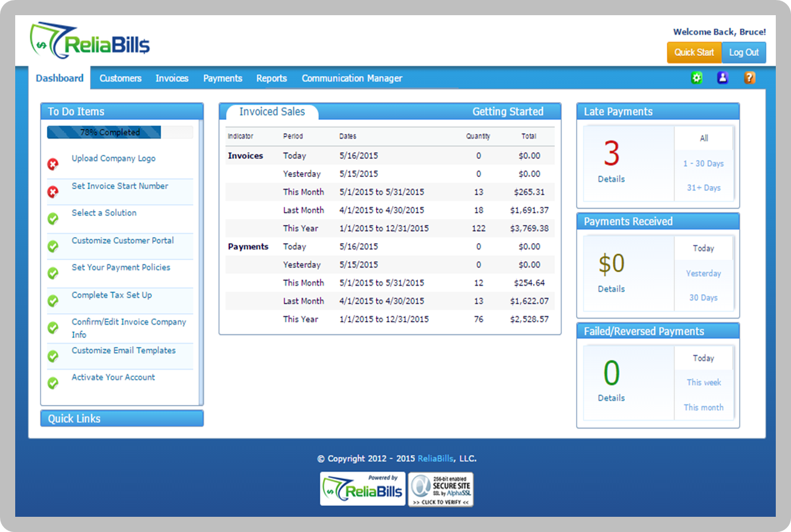
Task: Click the orange help question mark icon
Action: [x=750, y=78]
